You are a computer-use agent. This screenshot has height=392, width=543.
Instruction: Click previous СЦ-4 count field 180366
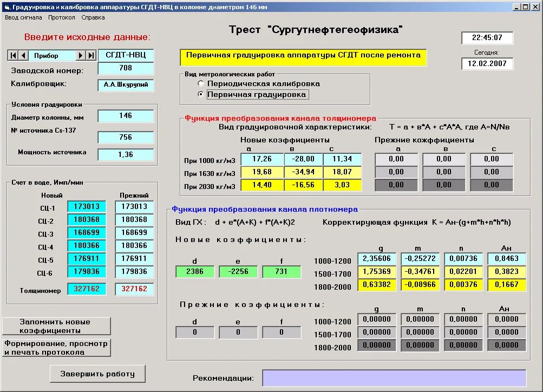134,246
